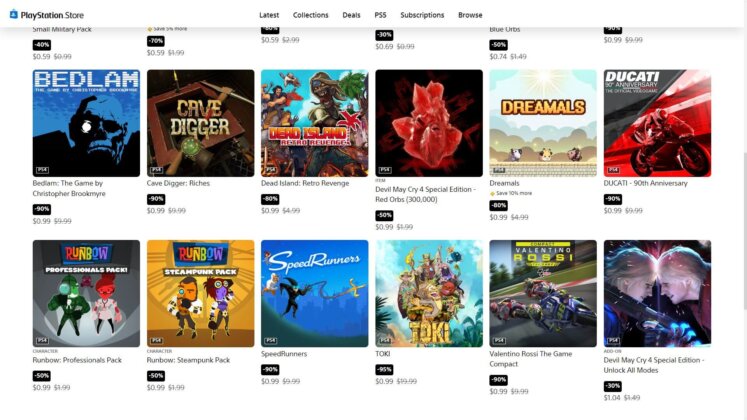Screen dimensions: 747x420
Task: Click the Red Orbs crystal product image
Action: pos(429,123)
